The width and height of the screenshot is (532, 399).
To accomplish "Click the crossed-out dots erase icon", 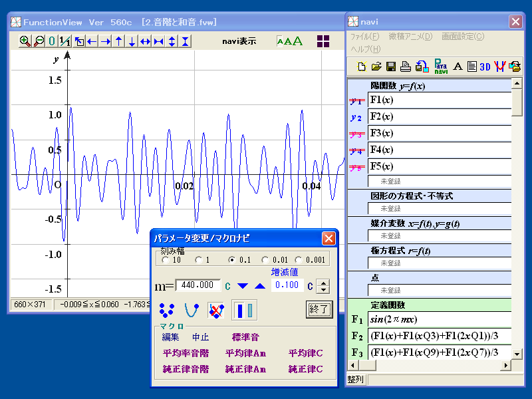I will coord(216,310).
